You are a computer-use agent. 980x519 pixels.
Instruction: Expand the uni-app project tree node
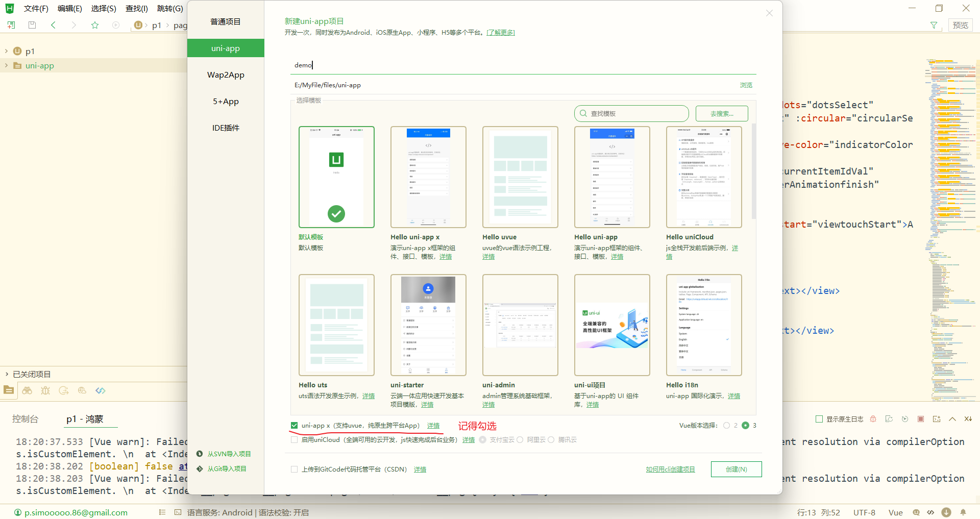click(x=6, y=65)
